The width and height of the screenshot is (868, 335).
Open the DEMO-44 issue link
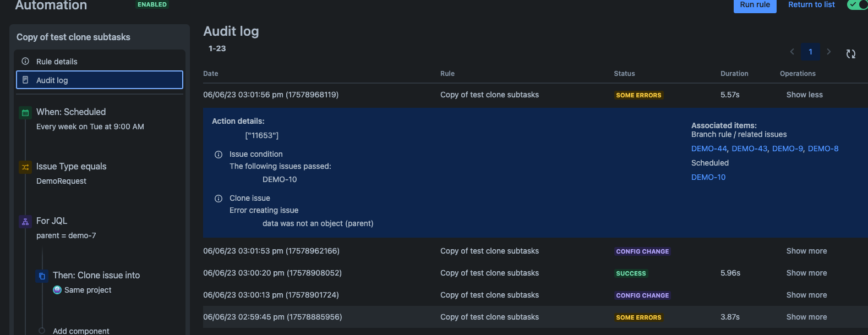pos(709,149)
